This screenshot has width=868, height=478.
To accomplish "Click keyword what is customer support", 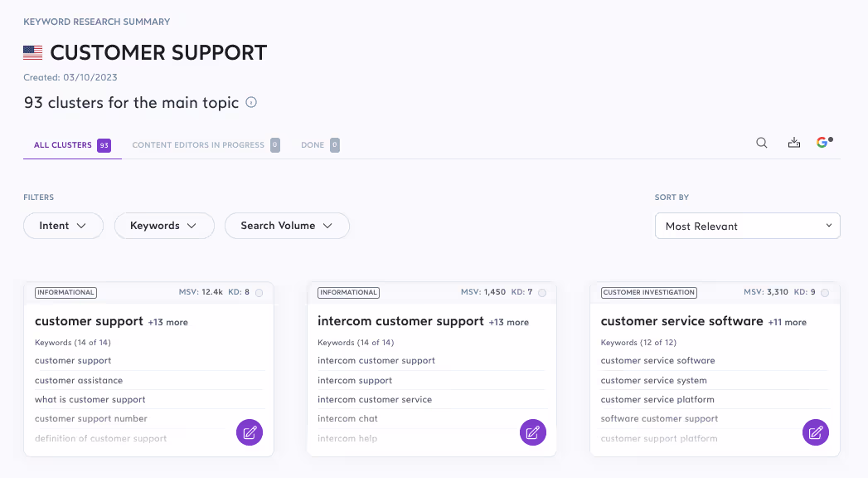I will [90, 399].
